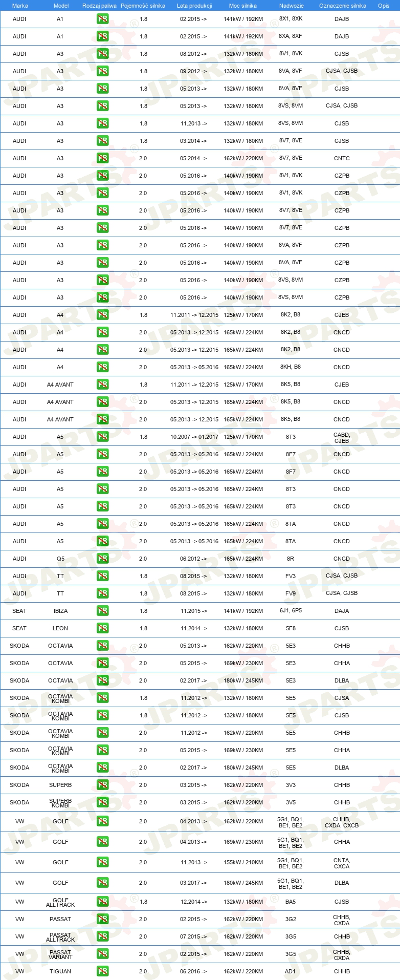
Task: Click the Marka column header
Action: [x=20, y=6]
